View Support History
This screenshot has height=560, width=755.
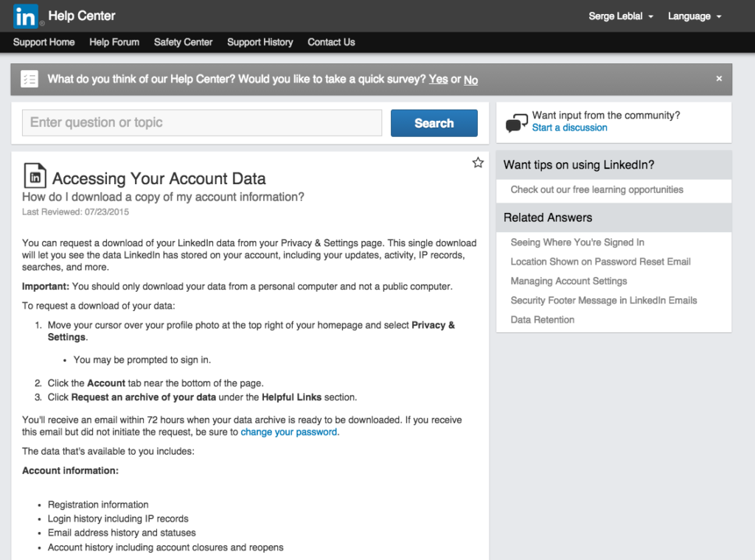click(x=260, y=42)
